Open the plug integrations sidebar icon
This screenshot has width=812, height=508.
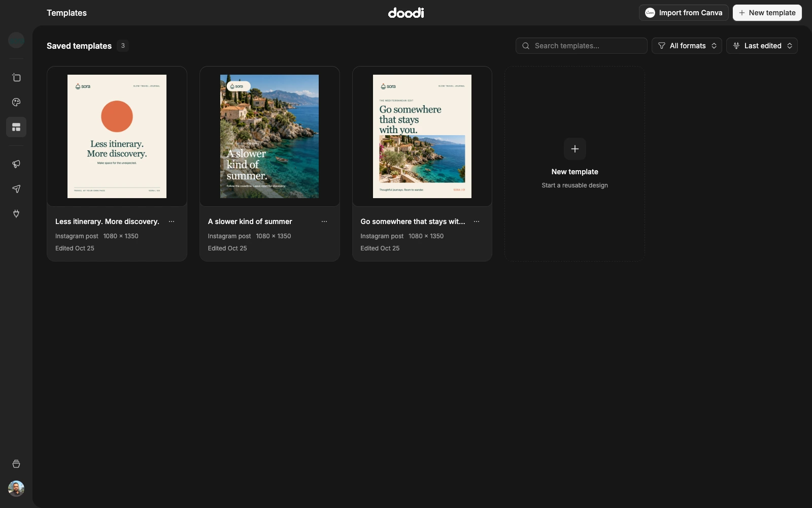click(16, 214)
